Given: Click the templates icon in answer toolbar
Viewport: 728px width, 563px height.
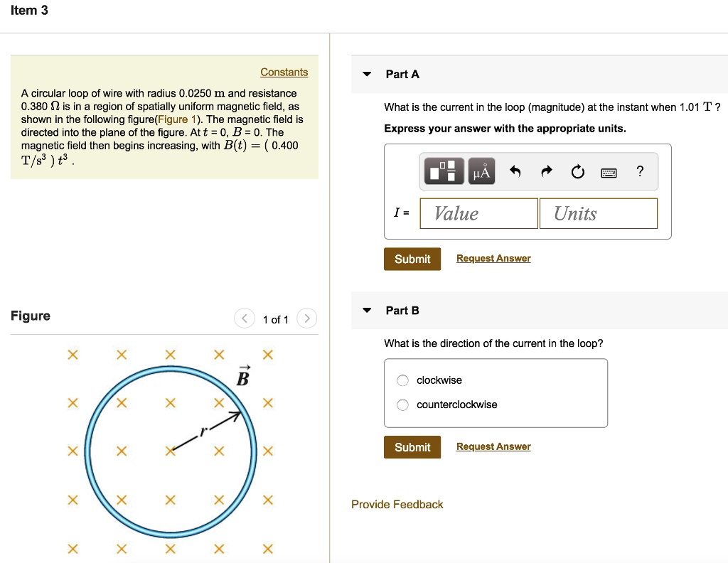Looking at the screenshot, I should pyautogui.click(x=444, y=171).
